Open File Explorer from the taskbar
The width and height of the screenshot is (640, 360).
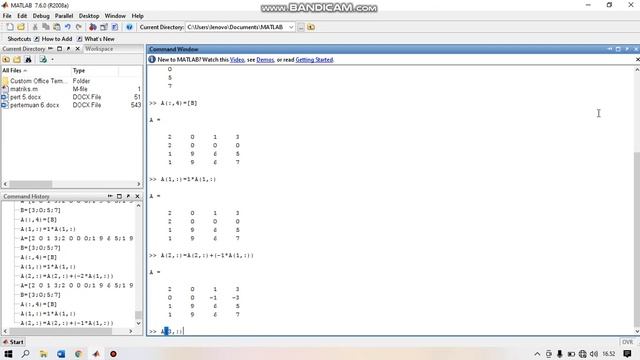43,354
